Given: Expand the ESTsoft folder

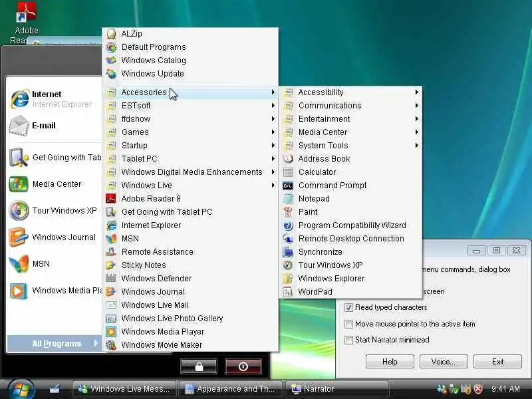Looking at the screenshot, I should 190,106.
